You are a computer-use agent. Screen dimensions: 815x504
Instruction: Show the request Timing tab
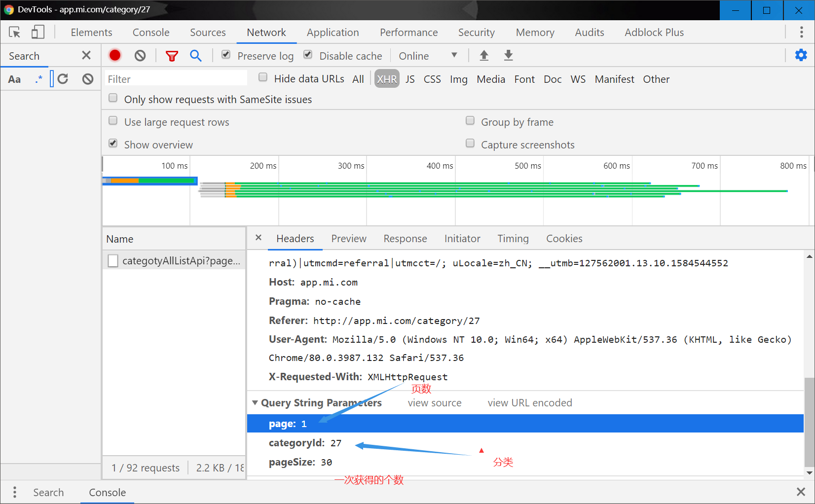tap(513, 239)
